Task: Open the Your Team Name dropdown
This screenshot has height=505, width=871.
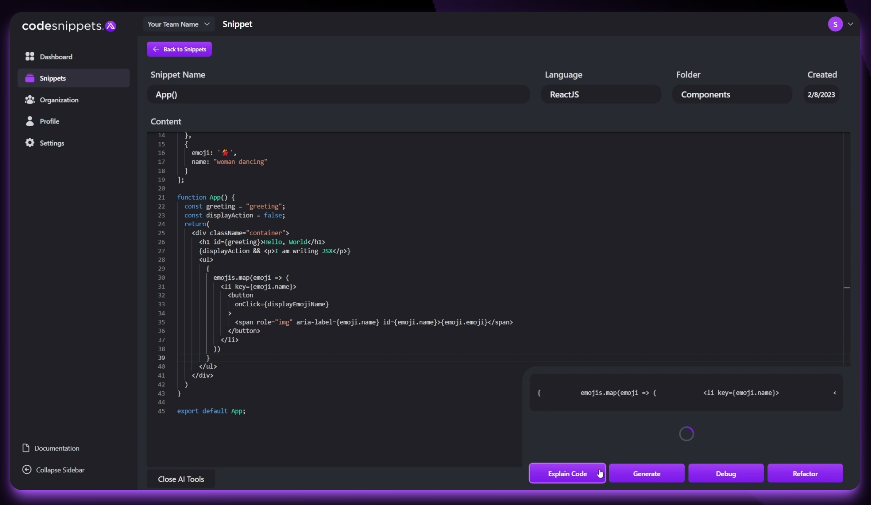Action: (178, 24)
